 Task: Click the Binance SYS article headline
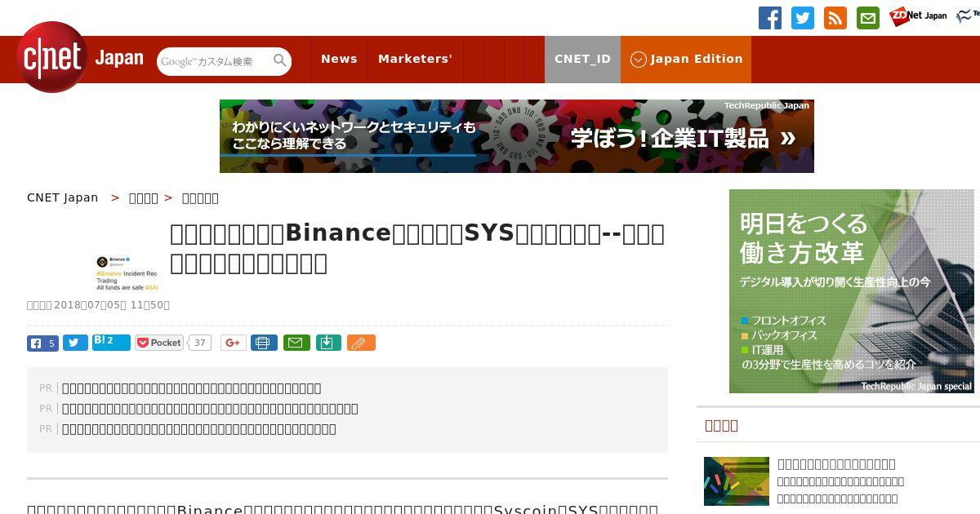pos(416,247)
